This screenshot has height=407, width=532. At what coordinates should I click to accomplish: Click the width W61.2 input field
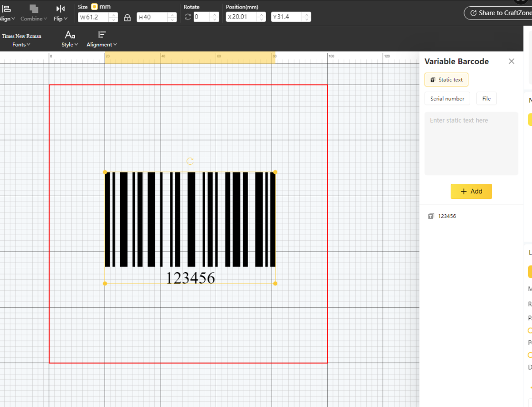click(93, 17)
